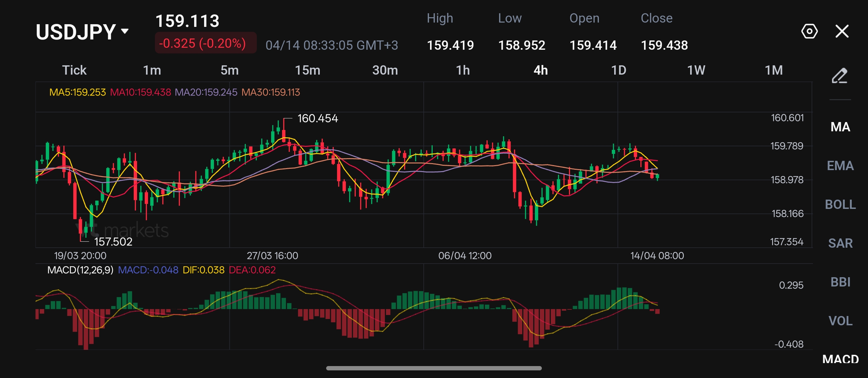Open chart settings hexagon icon
The height and width of the screenshot is (378, 868).
click(x=809, y=31)
